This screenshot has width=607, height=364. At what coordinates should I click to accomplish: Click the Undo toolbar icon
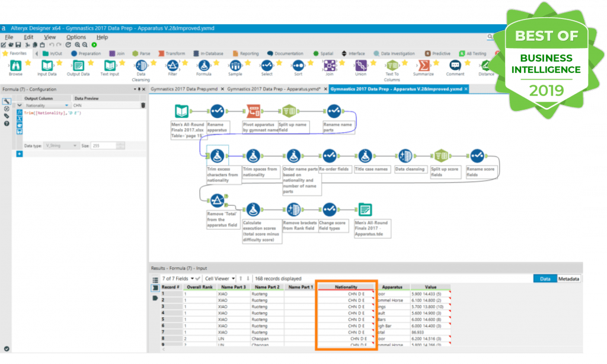(x=51, y=45)
